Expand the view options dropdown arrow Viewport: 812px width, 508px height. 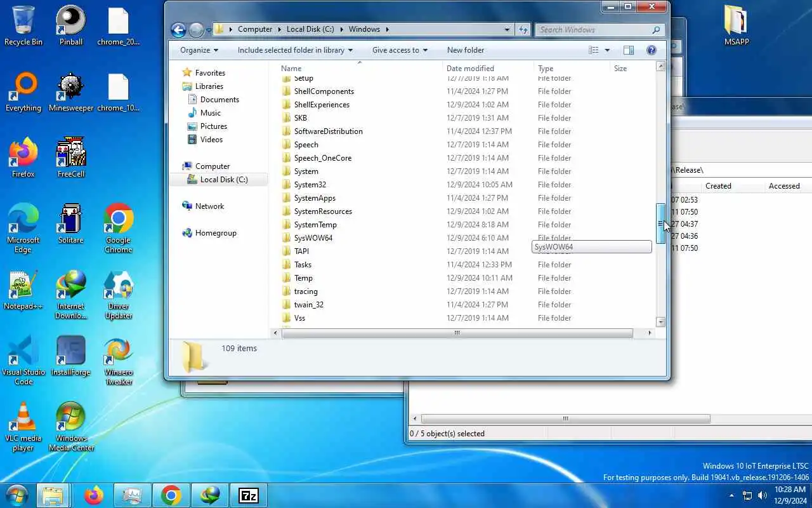(x=607, y=50)
